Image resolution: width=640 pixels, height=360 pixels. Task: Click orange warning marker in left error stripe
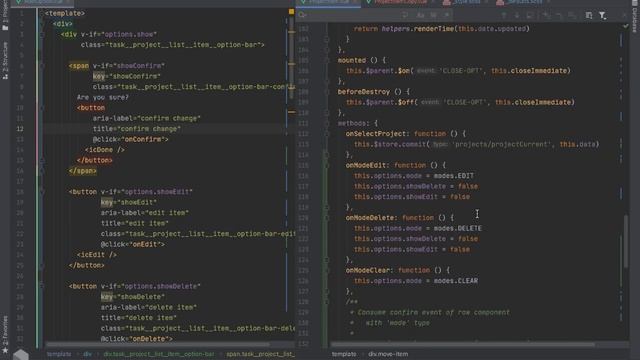(x=291, y=111)
